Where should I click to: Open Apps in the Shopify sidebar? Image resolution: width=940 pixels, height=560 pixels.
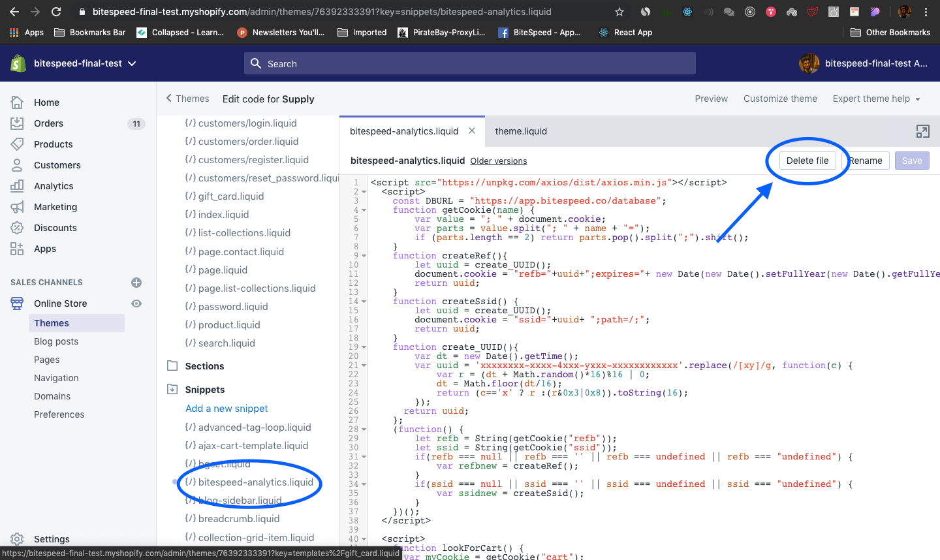click(x=45, y=249)
